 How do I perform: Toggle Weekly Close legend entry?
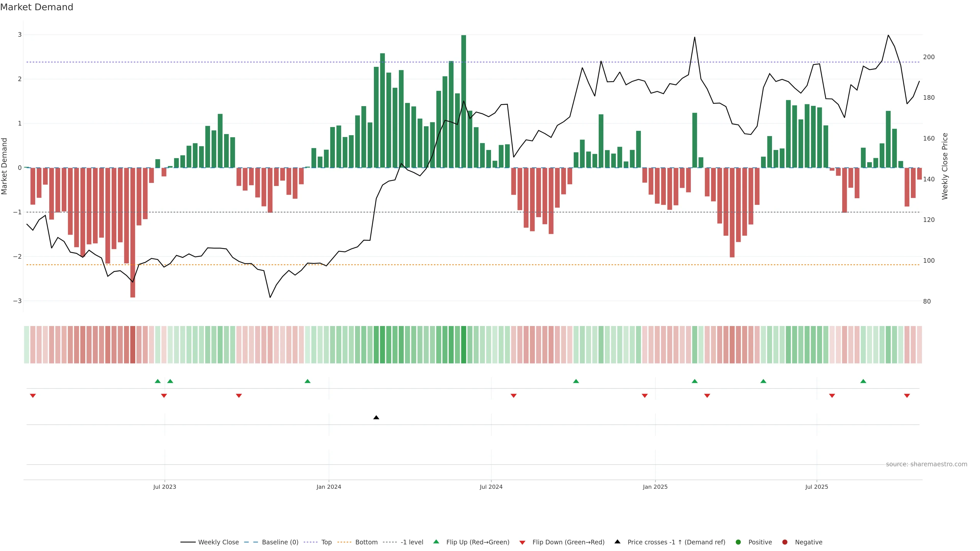218,542
